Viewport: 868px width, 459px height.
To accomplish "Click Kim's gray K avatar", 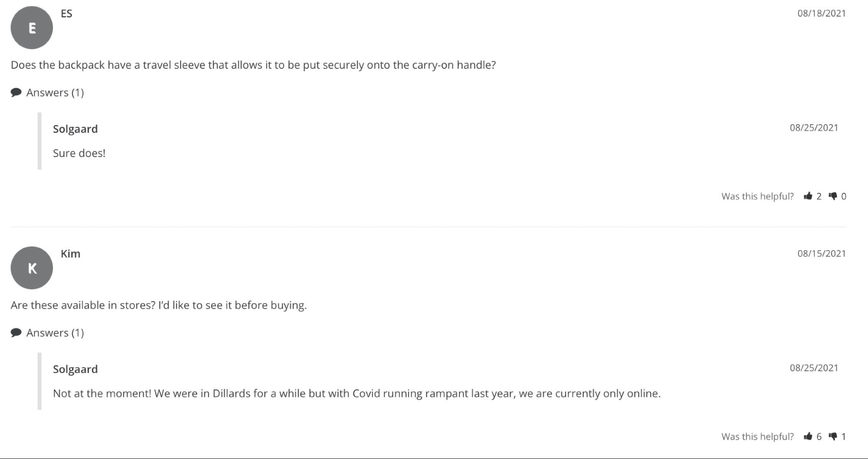I will (x=32, y=268).
